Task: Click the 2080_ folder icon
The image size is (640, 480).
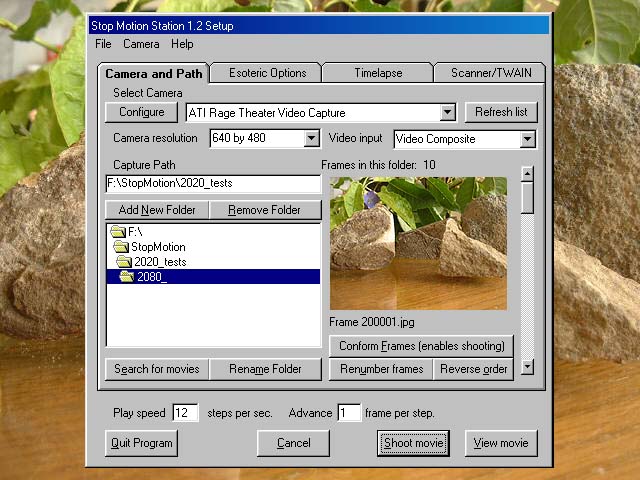Action: [x=127, y=277]
